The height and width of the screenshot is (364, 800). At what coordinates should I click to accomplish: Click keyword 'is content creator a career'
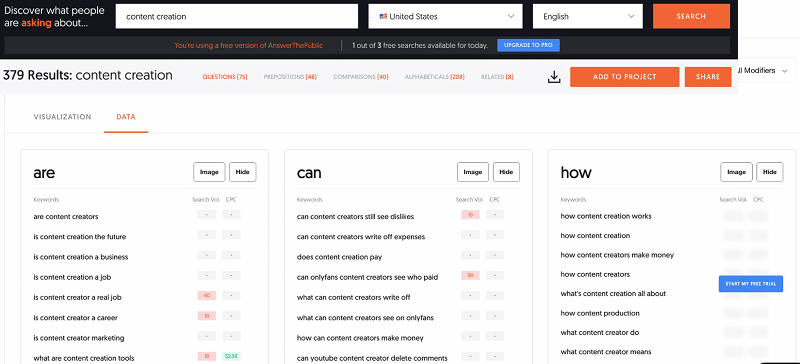click(76, 318)
